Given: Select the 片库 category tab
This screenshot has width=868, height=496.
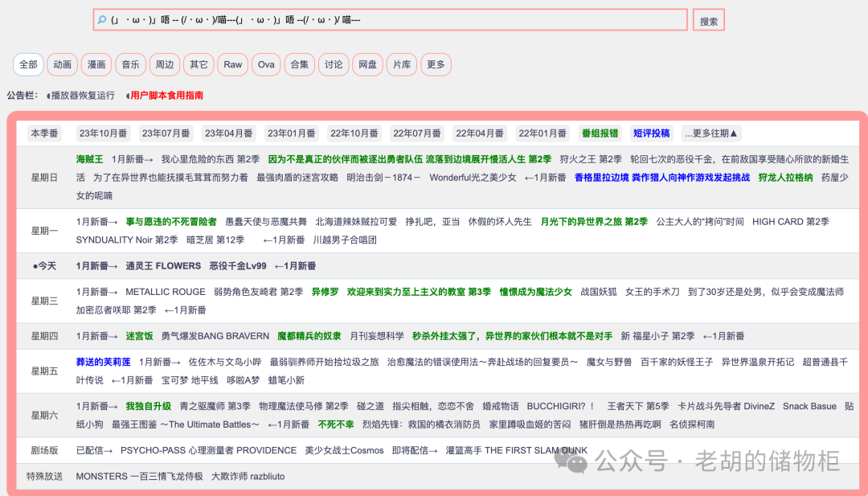Looking at the screenshot, I should (402, 65).
